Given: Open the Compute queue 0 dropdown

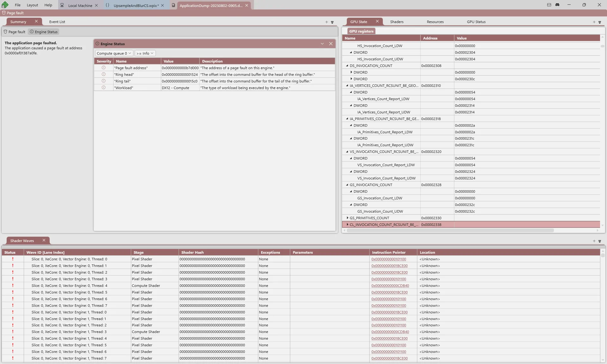Looking at the screenshot, I should click(114, 53).
